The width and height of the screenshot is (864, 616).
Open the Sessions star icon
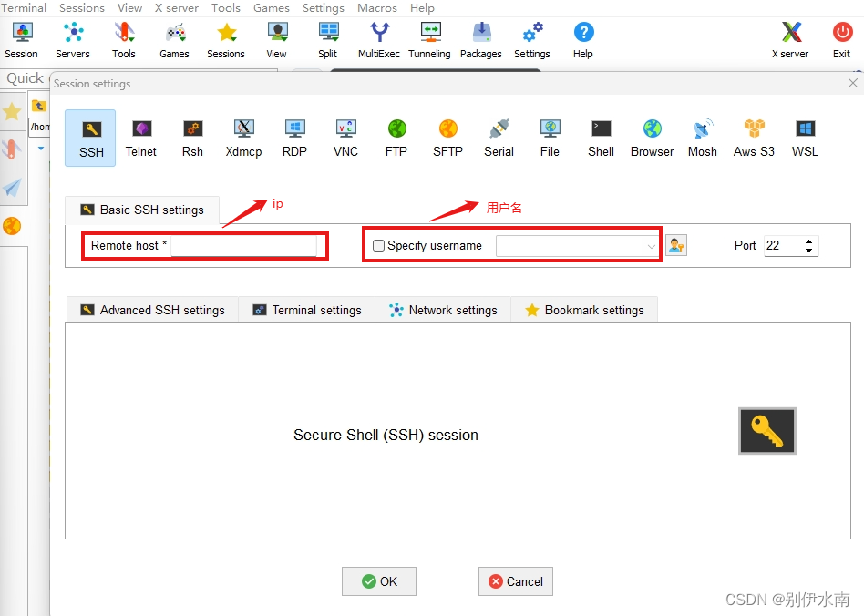[226, 40]
